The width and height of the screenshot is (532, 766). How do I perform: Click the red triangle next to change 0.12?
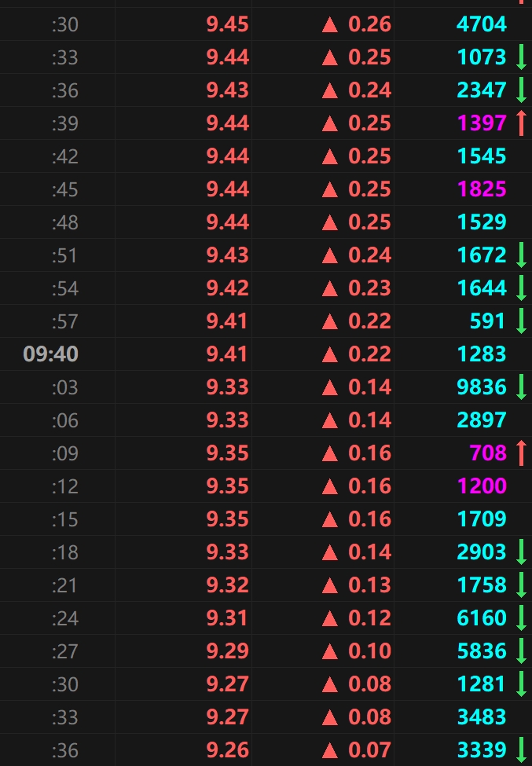coord(330,618)
